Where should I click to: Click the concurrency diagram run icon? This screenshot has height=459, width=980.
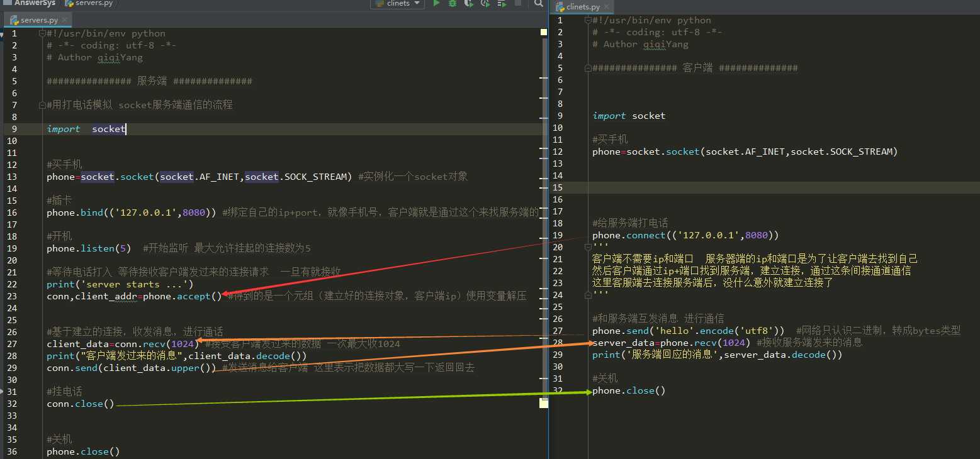click(x=501, y=3)
